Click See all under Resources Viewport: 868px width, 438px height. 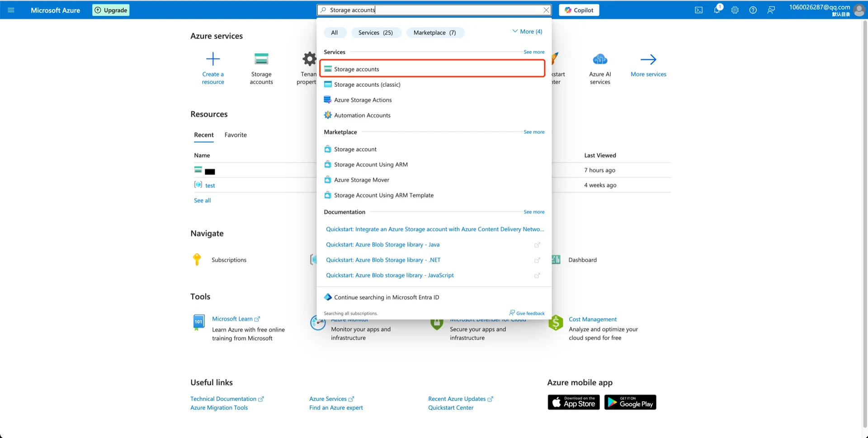[202, 201]
